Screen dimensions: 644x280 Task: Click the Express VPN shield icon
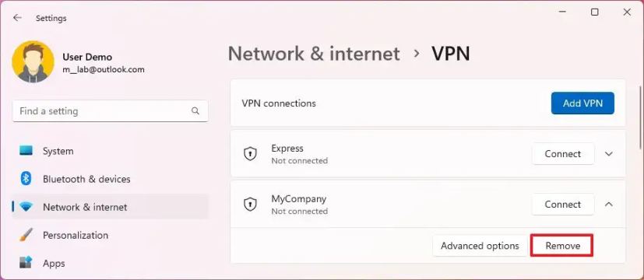250,154
